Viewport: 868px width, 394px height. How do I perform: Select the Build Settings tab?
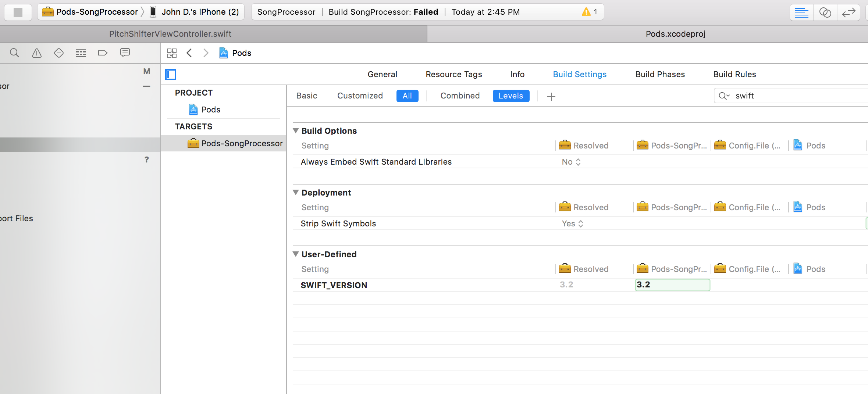580,74
